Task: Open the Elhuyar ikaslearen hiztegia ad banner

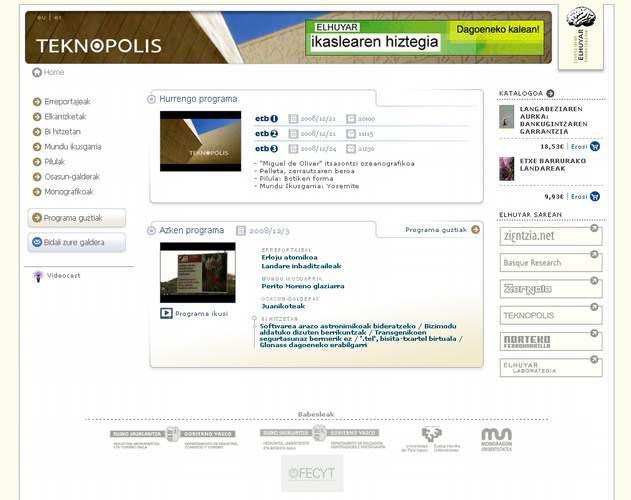Action: click(425, 38)
